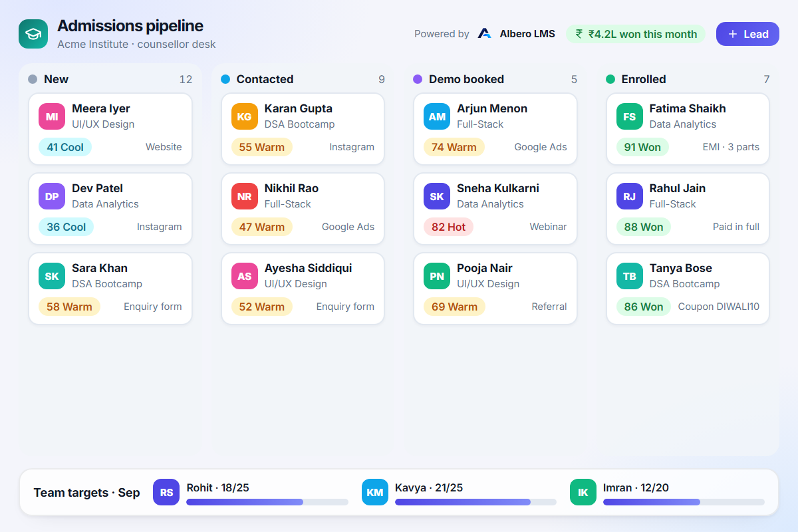Click the 52 Warm score badge
The image size is (798, 532).
(262, 307)
